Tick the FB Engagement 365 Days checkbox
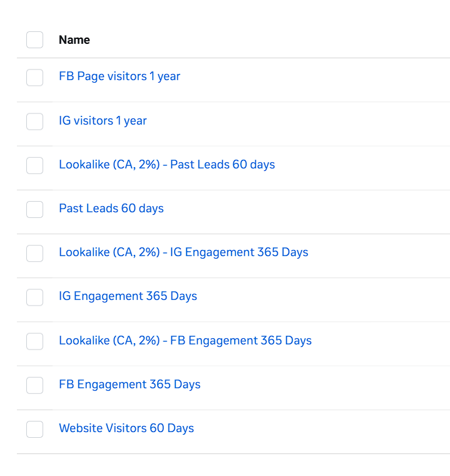The width and height of the screenshot is (450, 476). coord(35,385)
